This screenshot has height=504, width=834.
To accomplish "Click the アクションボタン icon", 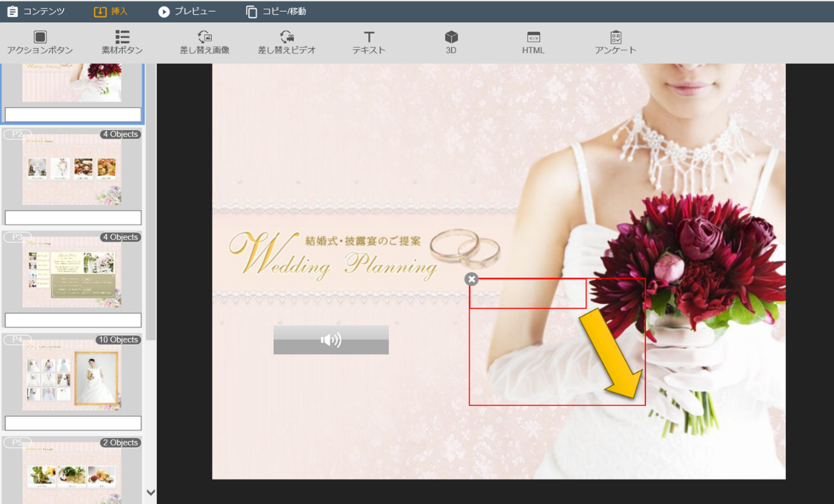I will [40, 37].
